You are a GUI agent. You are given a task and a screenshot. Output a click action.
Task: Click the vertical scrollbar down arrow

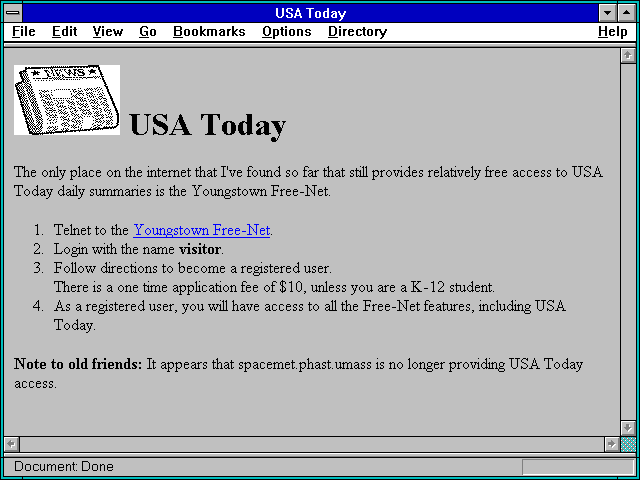(628, 428)
